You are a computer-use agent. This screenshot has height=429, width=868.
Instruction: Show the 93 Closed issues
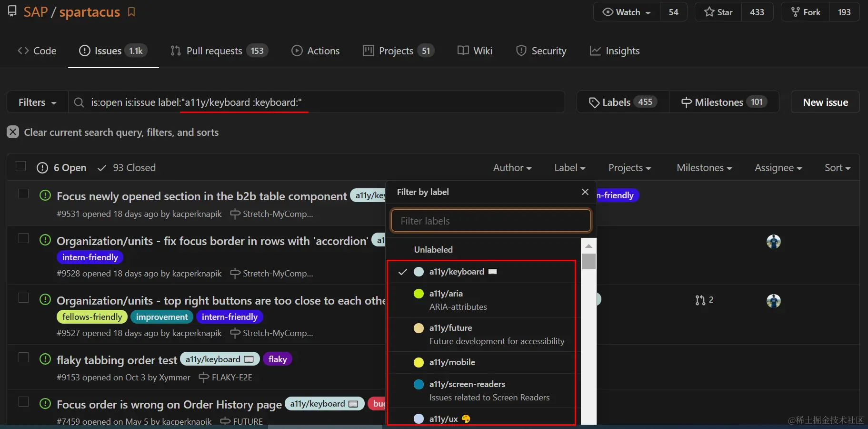(x=127, y=168)
